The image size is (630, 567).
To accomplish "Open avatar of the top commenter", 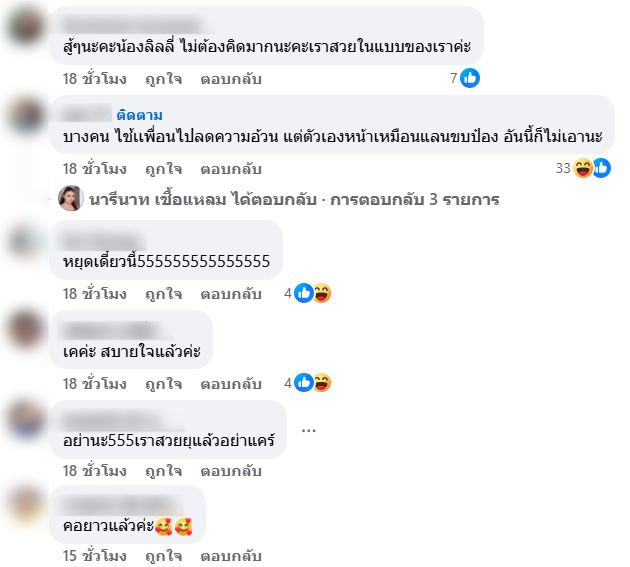I will click(x=26, y=26).
